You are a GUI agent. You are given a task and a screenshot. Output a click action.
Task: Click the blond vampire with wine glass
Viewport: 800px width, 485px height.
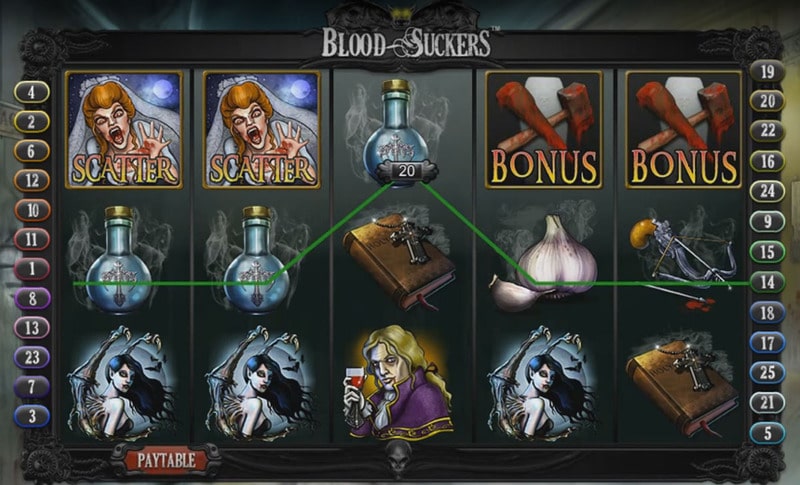tap(400, 382)
